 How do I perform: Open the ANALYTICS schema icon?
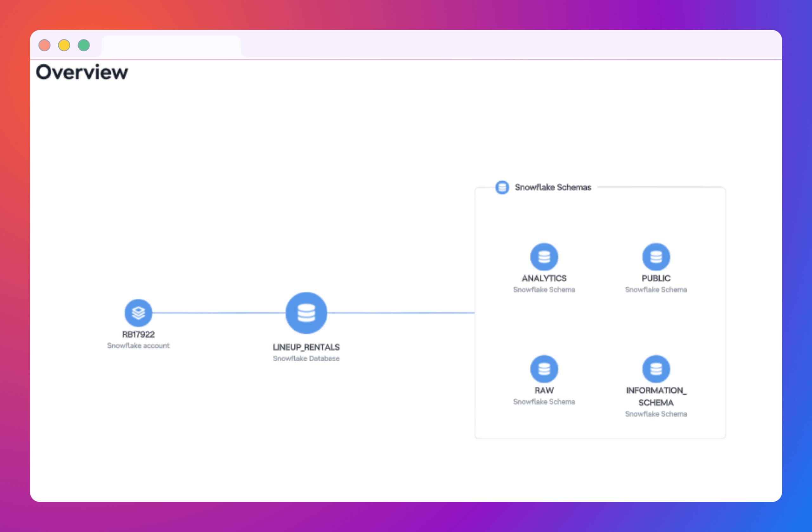[x=544, y=257]
